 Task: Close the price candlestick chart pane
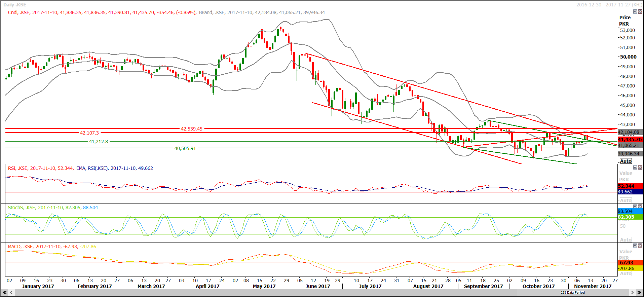[x=640, y=12]
